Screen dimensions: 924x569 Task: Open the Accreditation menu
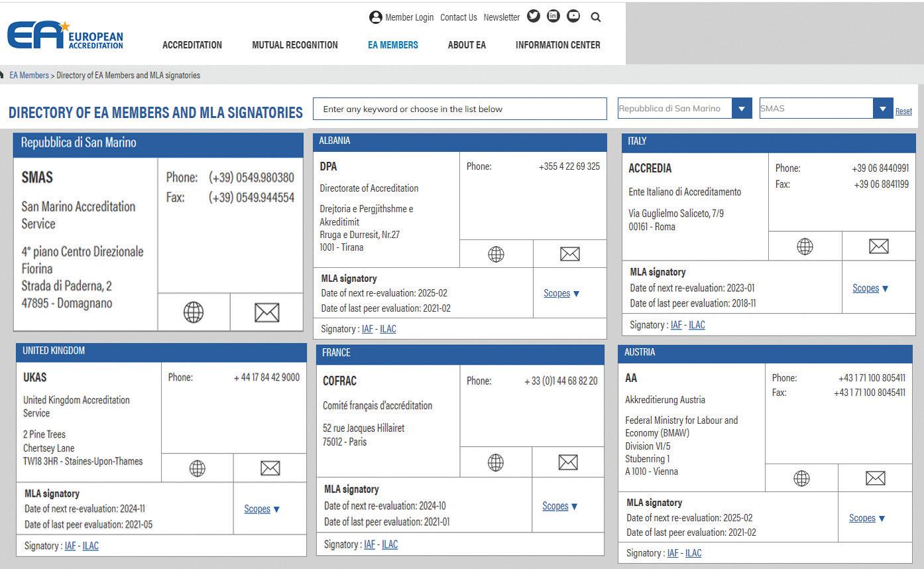tap(192, 45)
